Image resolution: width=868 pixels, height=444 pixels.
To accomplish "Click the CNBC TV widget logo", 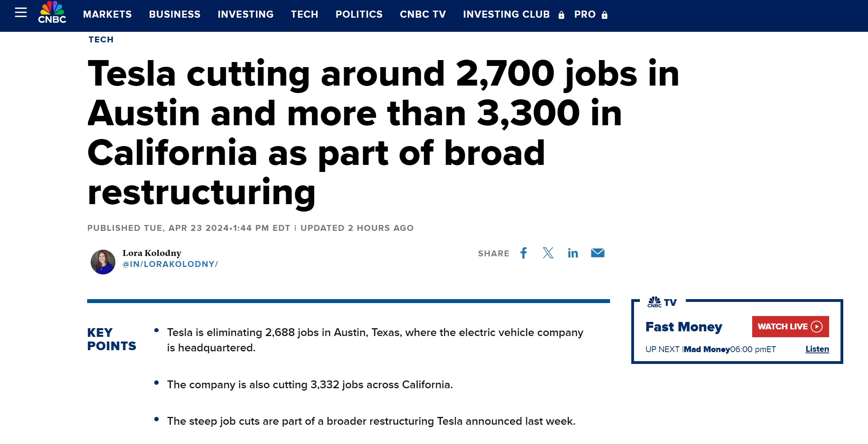I will tap(662, 302).
